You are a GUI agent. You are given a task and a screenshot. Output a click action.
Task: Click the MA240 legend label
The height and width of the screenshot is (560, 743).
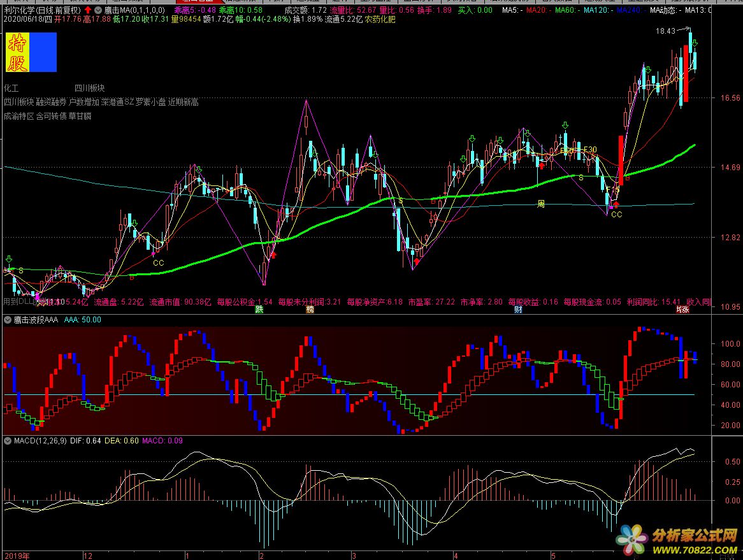coord(631,10)
